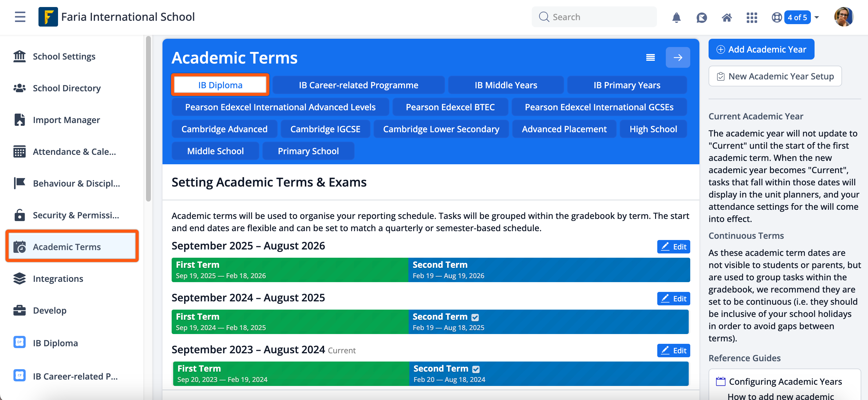This screenshot has width=868, height=400.
Task: Click the 4 of 5 badge
Action: click(x=797, y=17)
